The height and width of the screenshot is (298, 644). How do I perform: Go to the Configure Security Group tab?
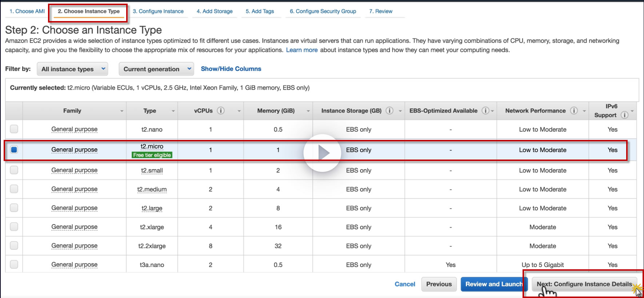323,11
